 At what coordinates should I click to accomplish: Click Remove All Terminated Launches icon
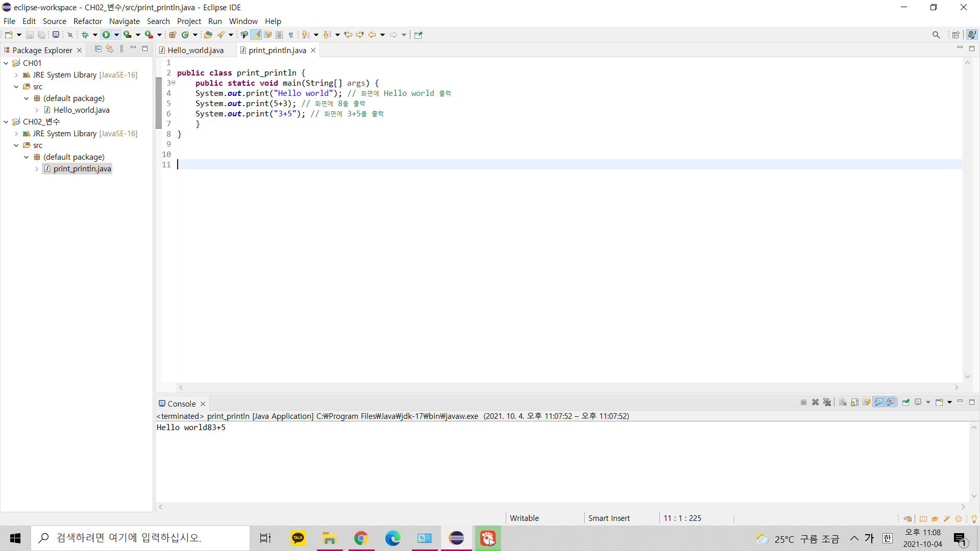(827, 402)
